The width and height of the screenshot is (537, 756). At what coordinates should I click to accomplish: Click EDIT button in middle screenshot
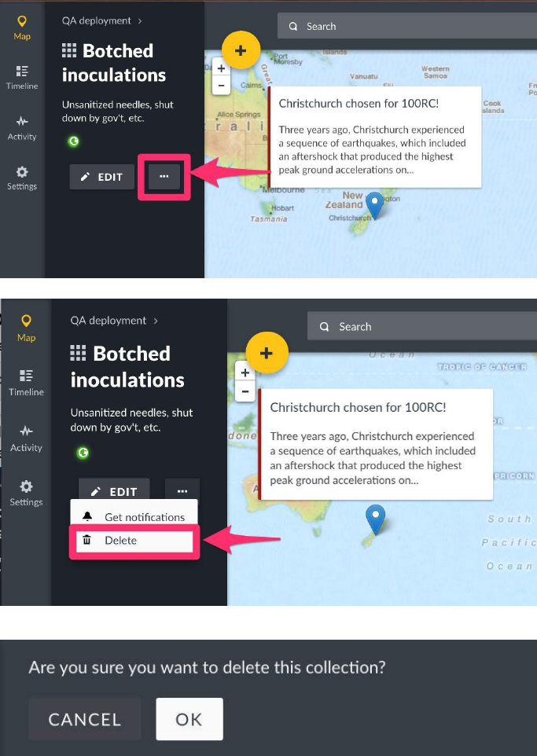point(114,489)
